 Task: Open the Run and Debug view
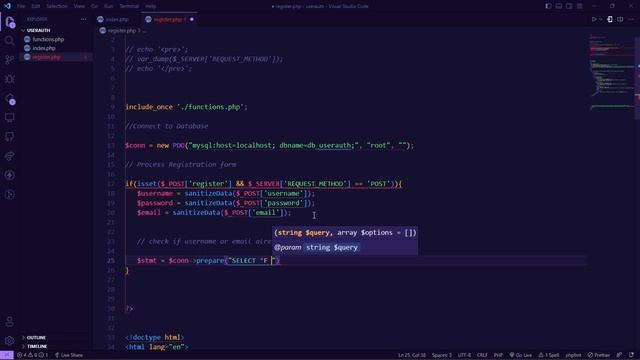(9, 79)
